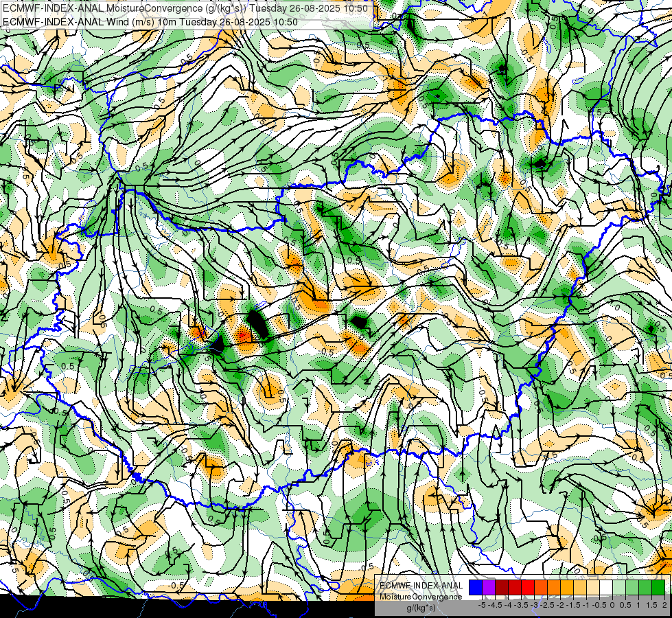This screenshot has width=672, height=618.
Task: Pick the amber swatch between -2 and -1.5
Action: [x=566, y=587]
